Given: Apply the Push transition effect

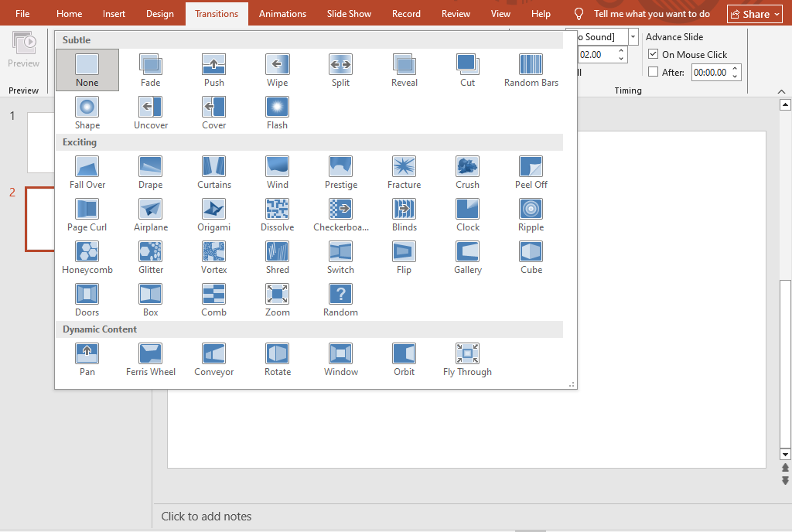Looking at the screenshot, I should pyautogui.click(x=214, y=70).
